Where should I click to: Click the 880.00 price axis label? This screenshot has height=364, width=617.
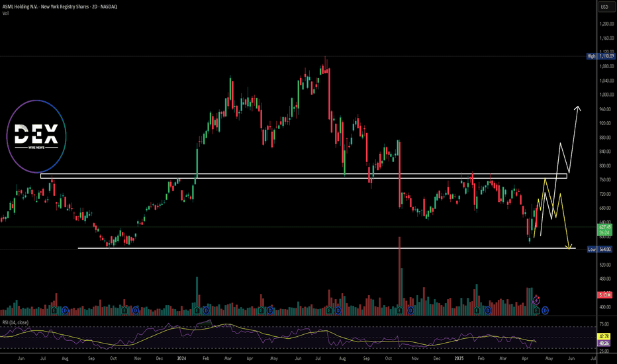(x=605, y=138)
